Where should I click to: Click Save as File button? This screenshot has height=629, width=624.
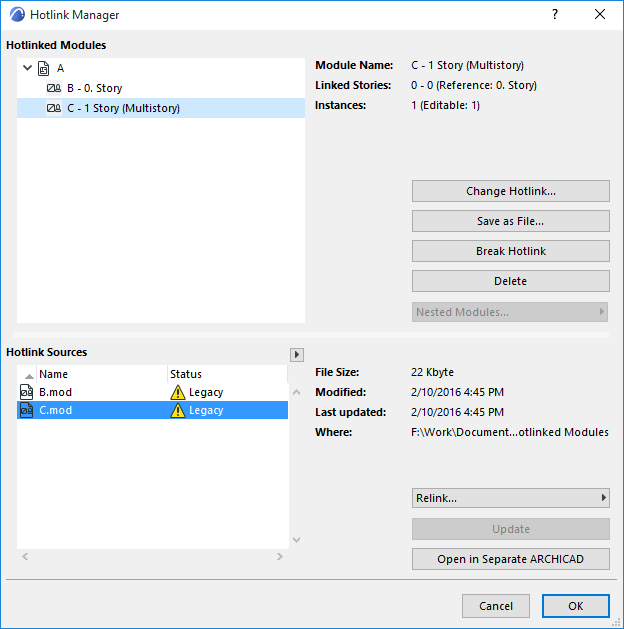tap(510, 221)
